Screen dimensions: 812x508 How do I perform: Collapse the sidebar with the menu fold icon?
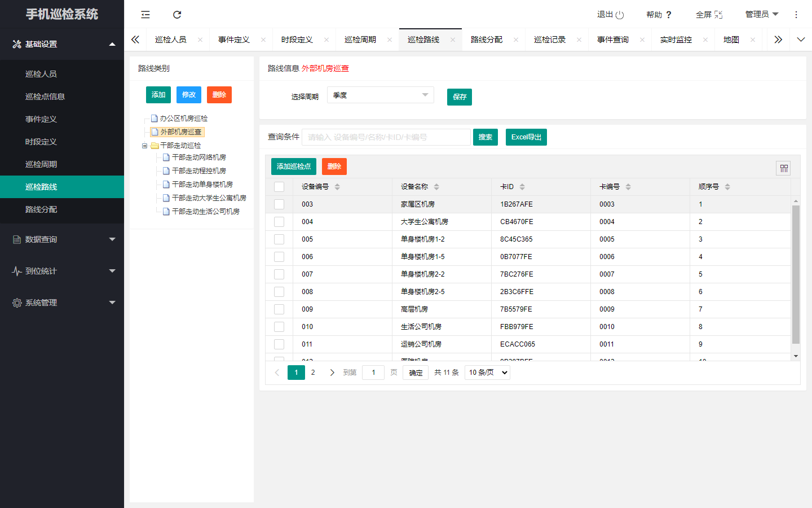click(145, 15)
